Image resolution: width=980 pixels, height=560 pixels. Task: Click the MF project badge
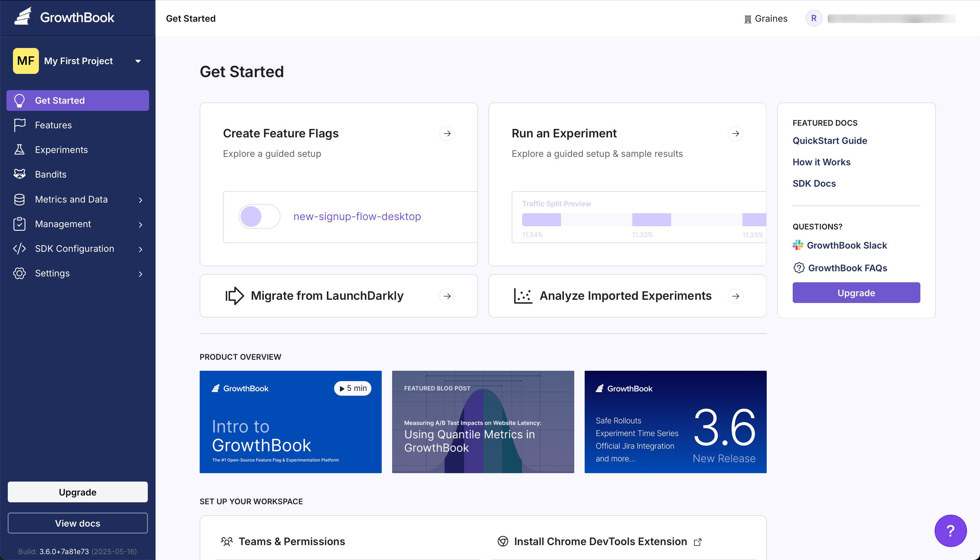[26, 61]
